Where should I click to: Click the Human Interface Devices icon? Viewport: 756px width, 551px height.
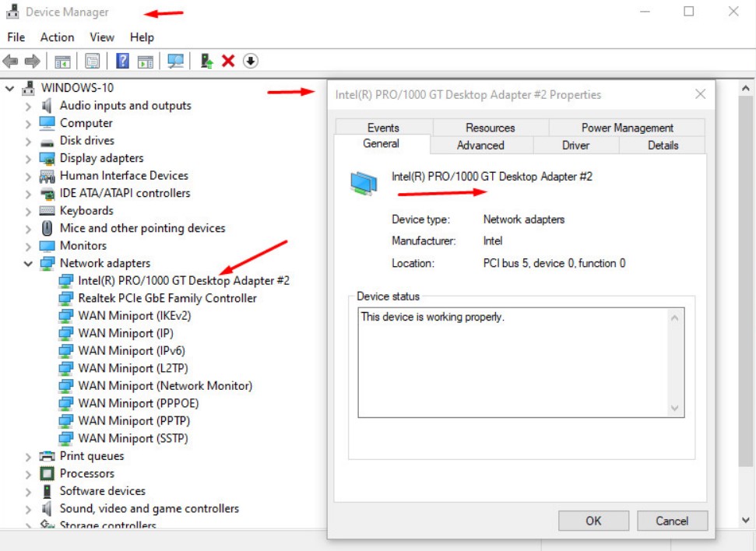pos(47,176)
